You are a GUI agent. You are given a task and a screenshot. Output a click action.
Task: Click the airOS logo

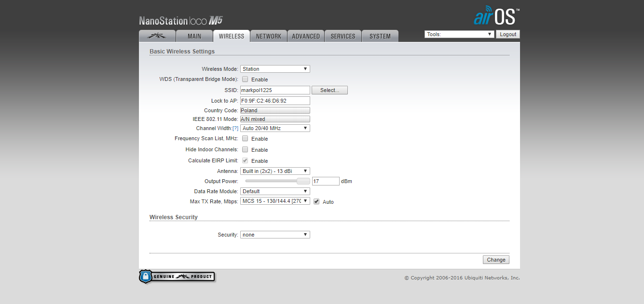coord(496,16)
